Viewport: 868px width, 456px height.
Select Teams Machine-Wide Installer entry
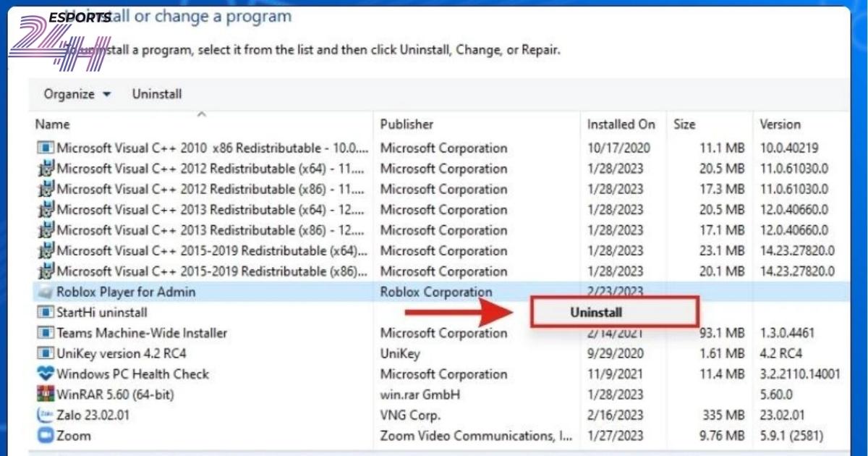pyautogui.click(x=142, y=333)
